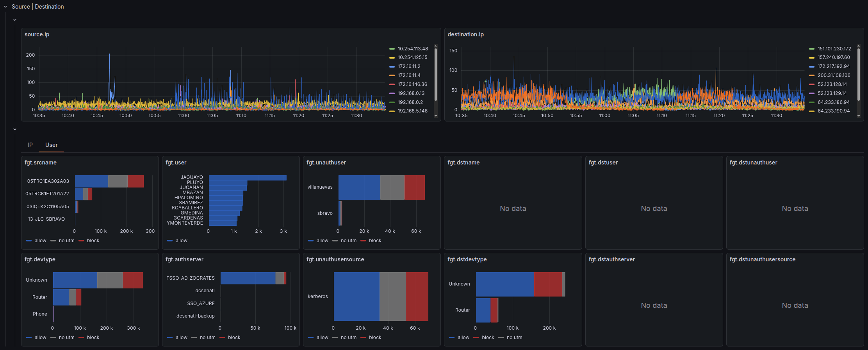Click no utm legend icon in fgt.dstdevtype
The width and height of the screenshot is (868, 350).
(x=501, y=337)
